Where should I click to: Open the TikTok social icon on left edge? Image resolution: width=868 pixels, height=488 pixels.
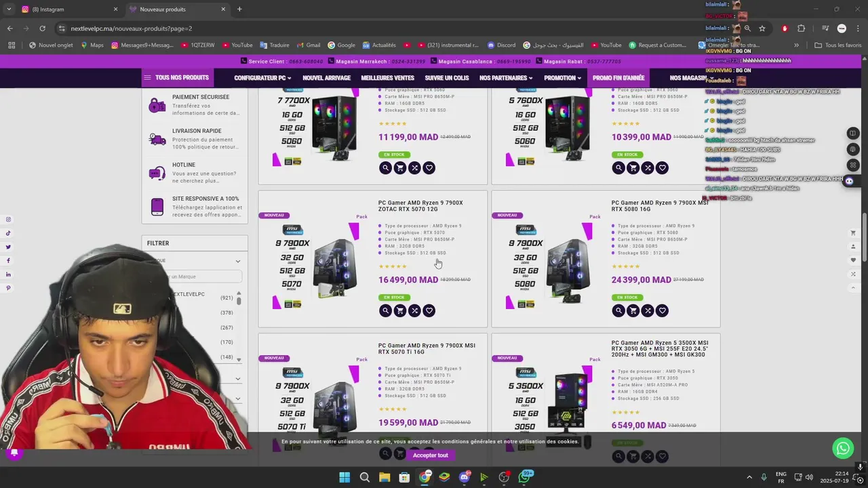coord(8,233)
